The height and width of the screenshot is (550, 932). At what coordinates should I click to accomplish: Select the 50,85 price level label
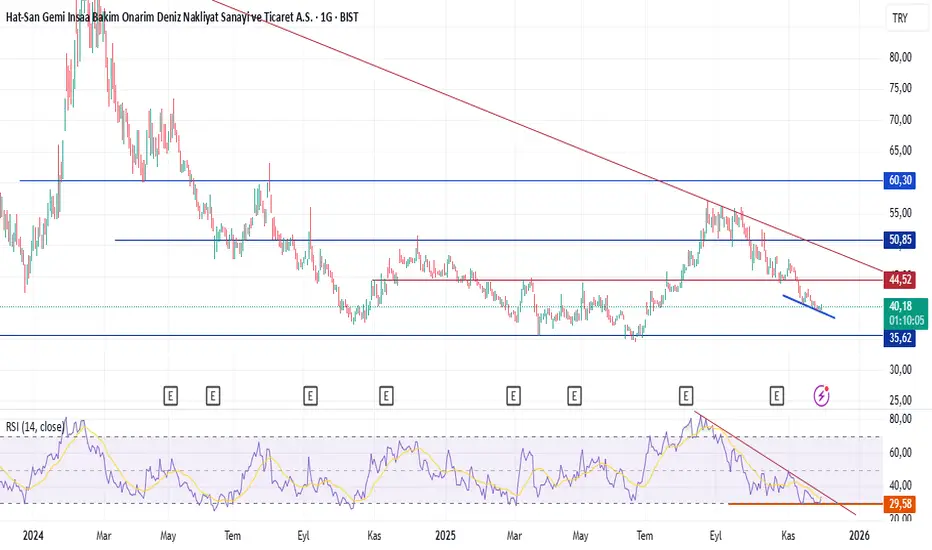(x=900, y=240)
